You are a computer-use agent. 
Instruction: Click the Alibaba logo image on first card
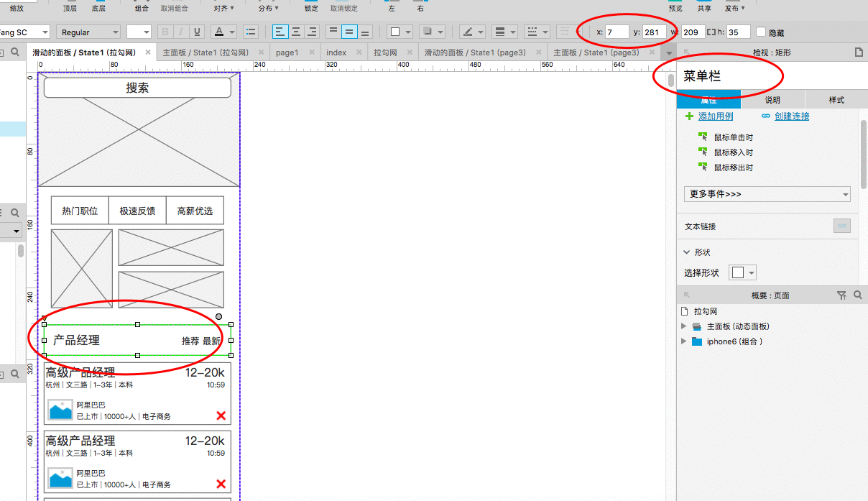(x=60, y=410)
